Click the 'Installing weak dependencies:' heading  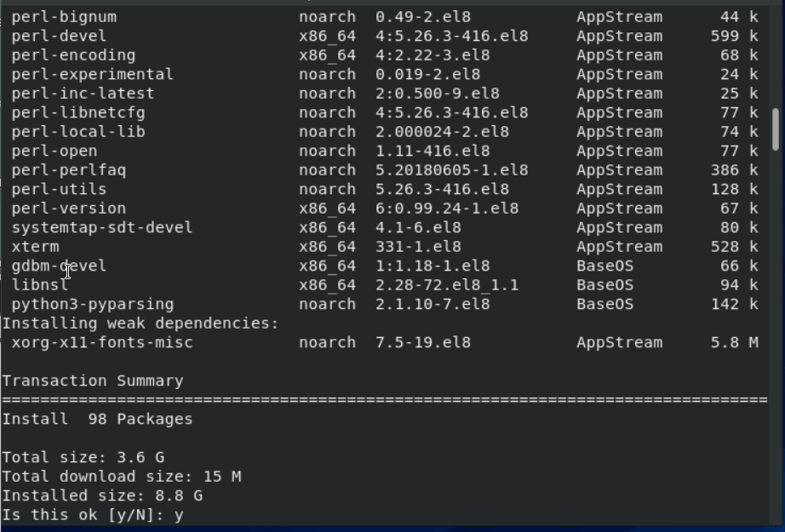(140, 323)
